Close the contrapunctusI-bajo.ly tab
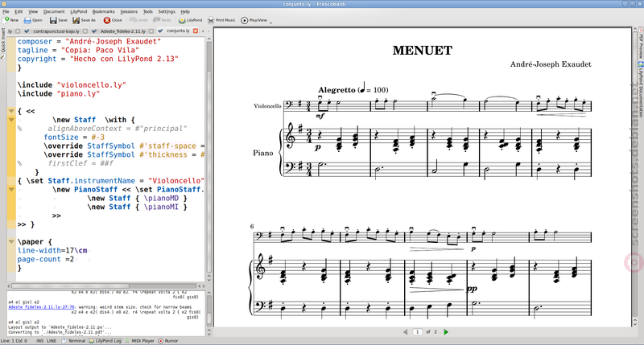 click(x=85, y=31)
